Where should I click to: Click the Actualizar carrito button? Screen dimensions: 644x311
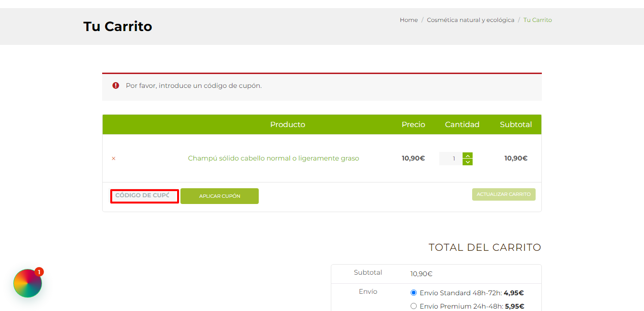504,194
